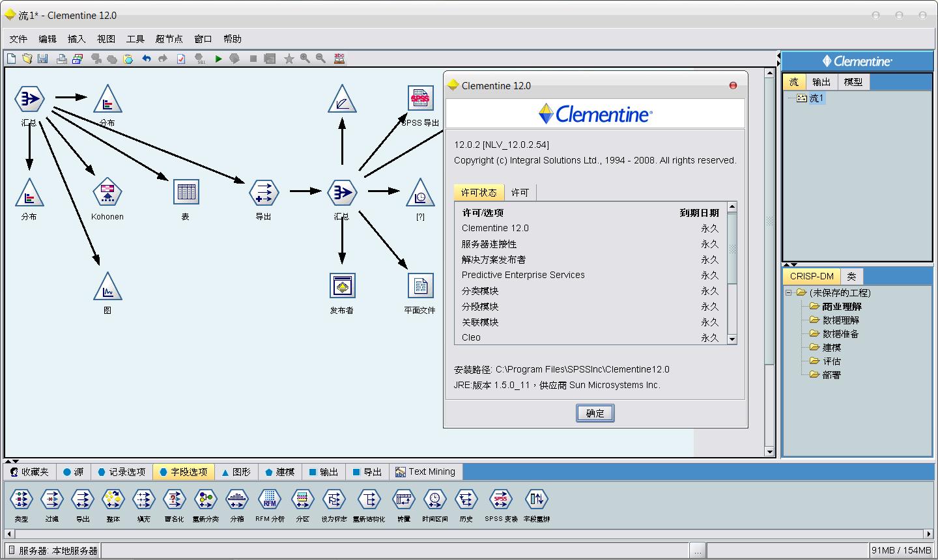938x560 pixels.
Task: Switch to the 模型 tab in the managers pane
Action: [853, 82]
